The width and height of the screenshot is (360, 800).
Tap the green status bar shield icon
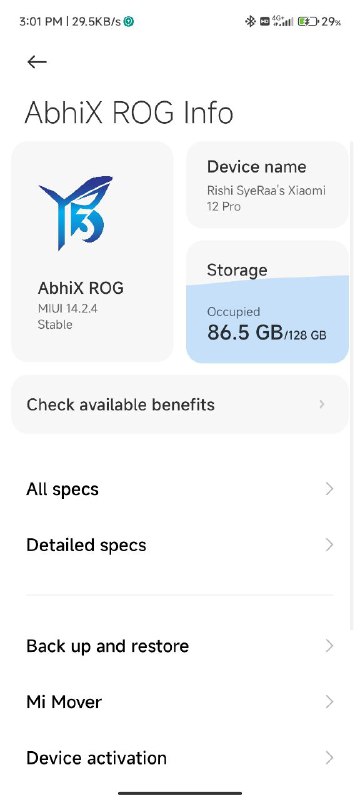point(130,21)
